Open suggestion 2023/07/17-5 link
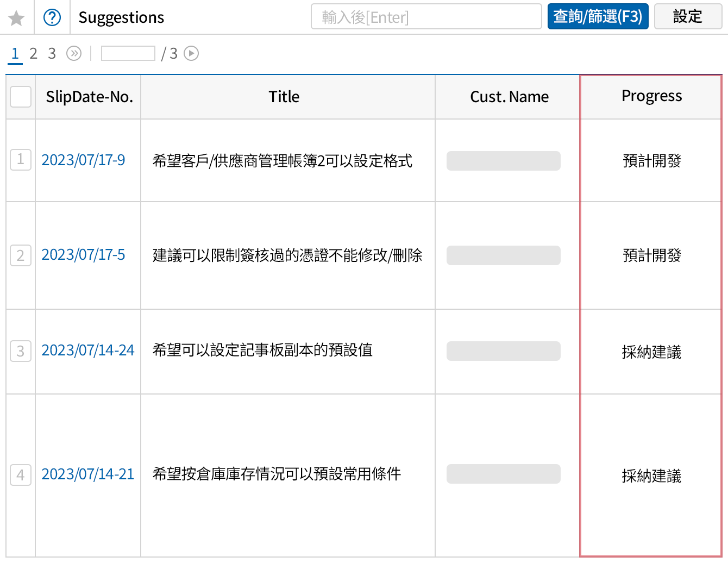The width and height of the screenshot is (728, 563). coord(83,255)
